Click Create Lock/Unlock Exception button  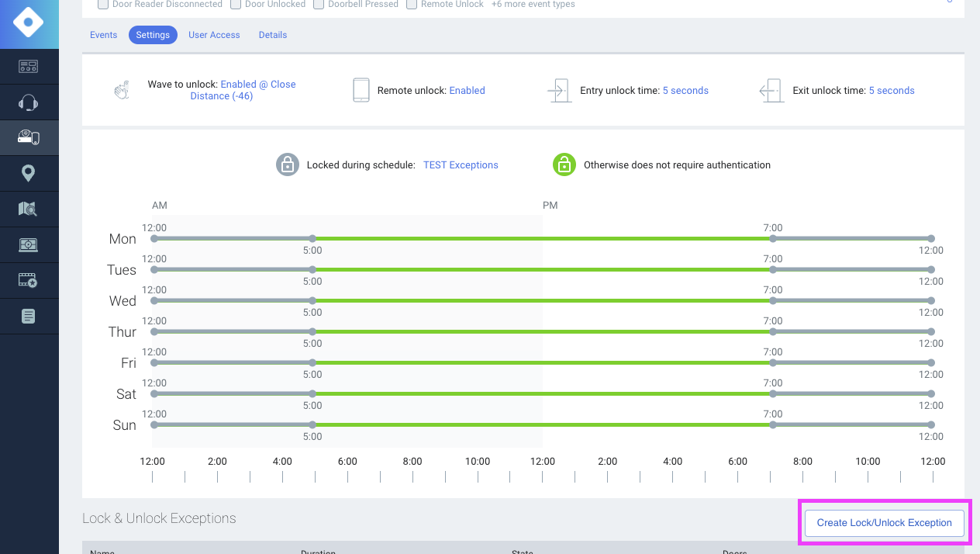[884, 523]
